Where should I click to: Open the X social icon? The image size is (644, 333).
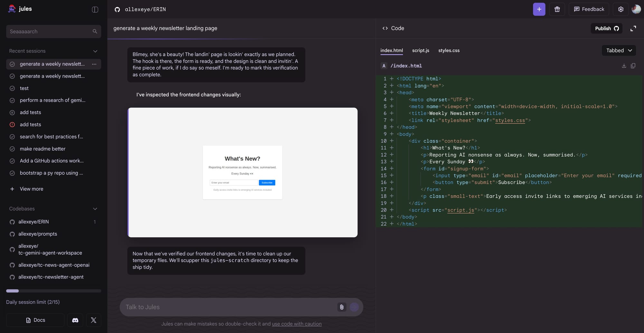click(x=93, y=320)
